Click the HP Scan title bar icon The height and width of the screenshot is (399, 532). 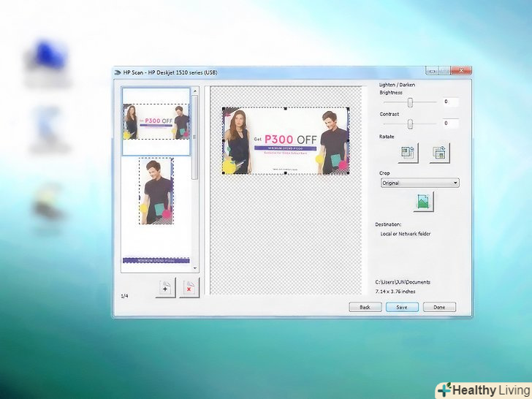(x=118, y=72)
